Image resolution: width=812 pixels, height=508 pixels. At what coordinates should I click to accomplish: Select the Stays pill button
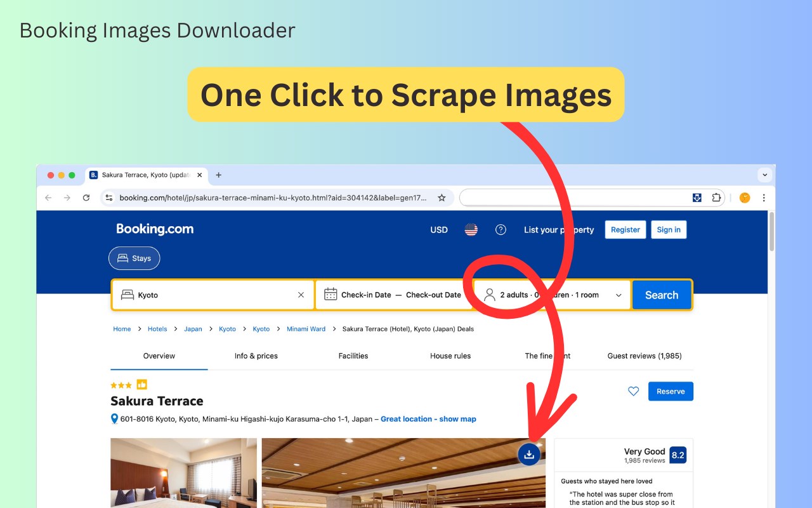[134, 258]
